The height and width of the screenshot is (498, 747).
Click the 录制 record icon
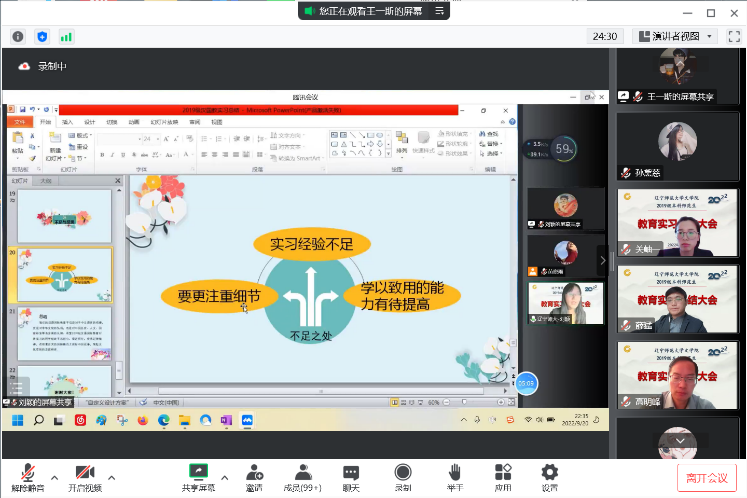(x=402, y=476)
